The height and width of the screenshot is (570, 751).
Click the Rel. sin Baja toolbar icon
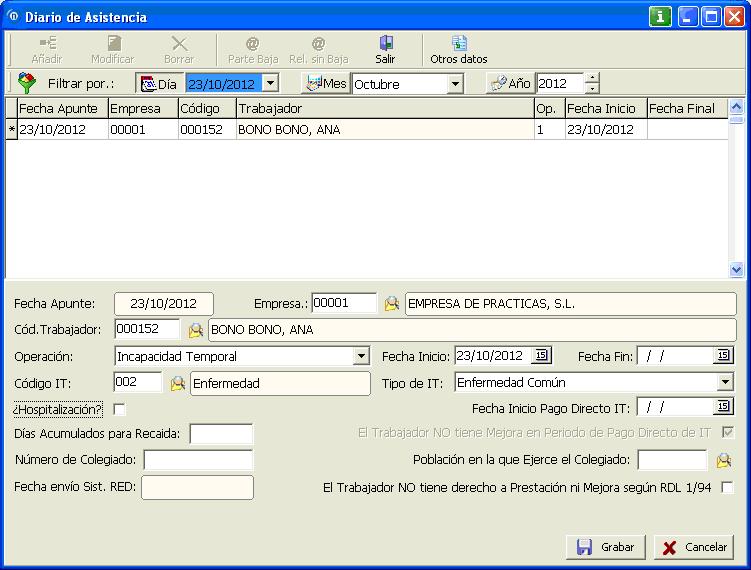click(319, 50)
